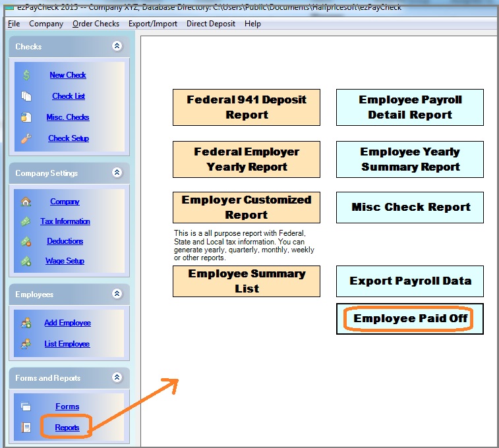Click the icon next to Misc. Checks
The image size is (499, 448).
[26, 117]
